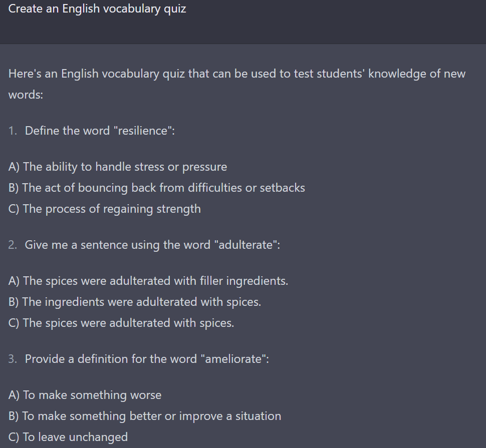Image resolution: width=486 pixels, height=448 pixels.
Task: Select answer B "To make something better"
Action: click(145, 416)
